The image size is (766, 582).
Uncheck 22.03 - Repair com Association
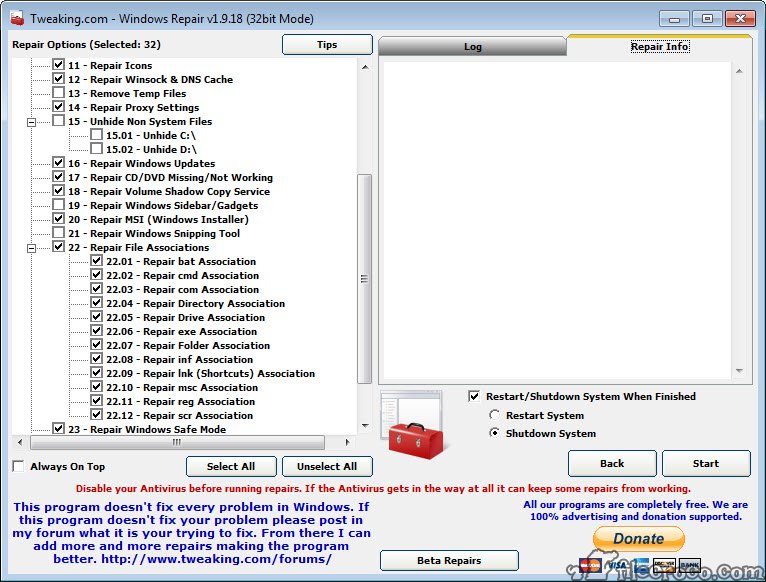click(x=97, y=289)
